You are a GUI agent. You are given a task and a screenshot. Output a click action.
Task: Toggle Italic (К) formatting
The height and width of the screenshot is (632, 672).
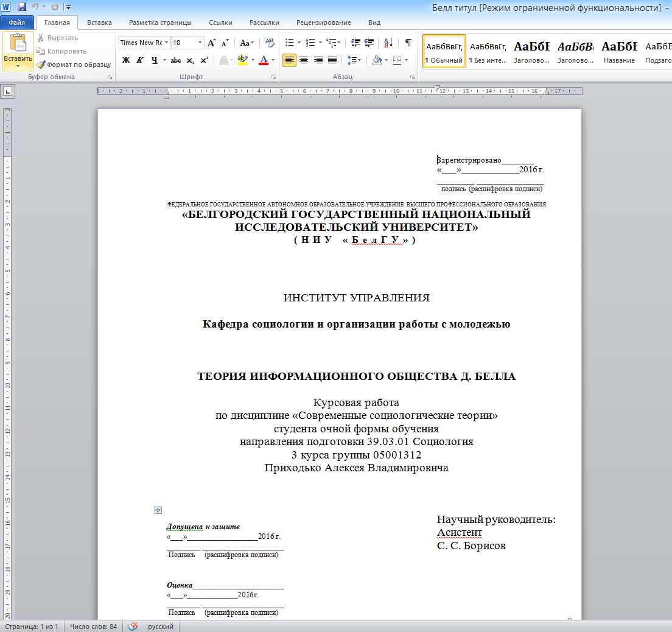[x=140, y=60]
